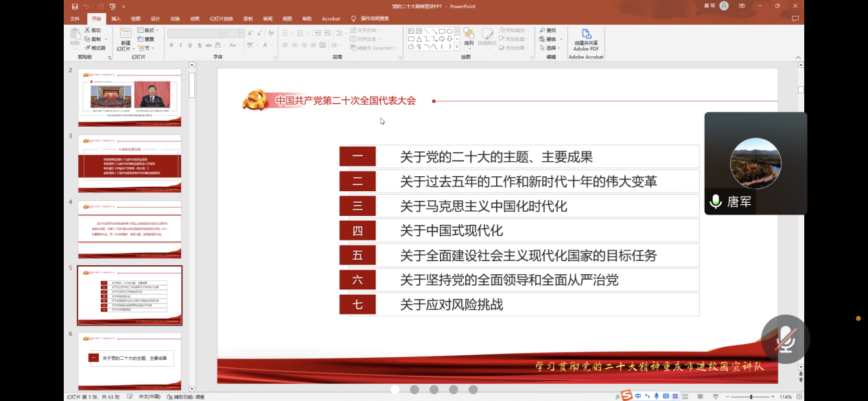Open the slide Layout dropdown
Image resolution: width=868 pixels, height=401 pixels.
(x=148, y=30)
